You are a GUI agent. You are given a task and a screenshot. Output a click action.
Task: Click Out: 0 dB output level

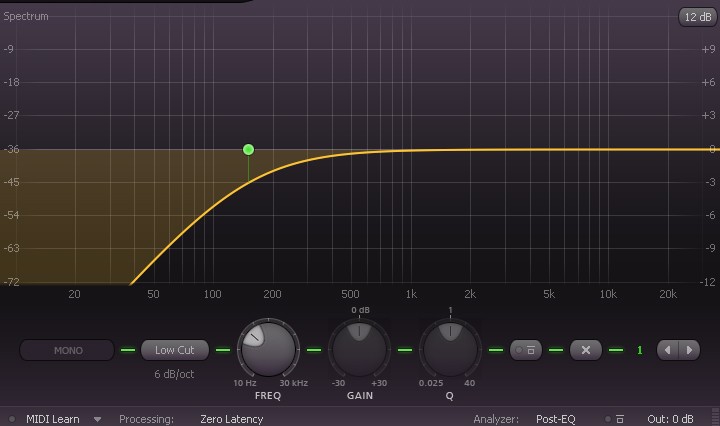click(670, 419)
